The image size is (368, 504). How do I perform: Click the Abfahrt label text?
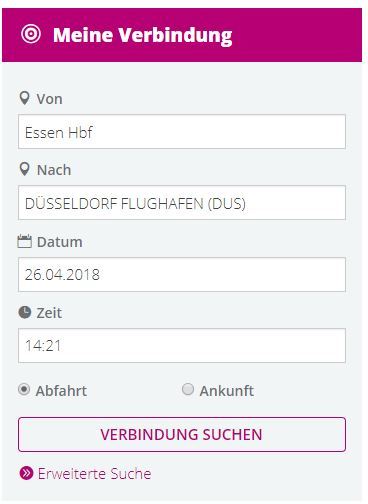(61, 391)
